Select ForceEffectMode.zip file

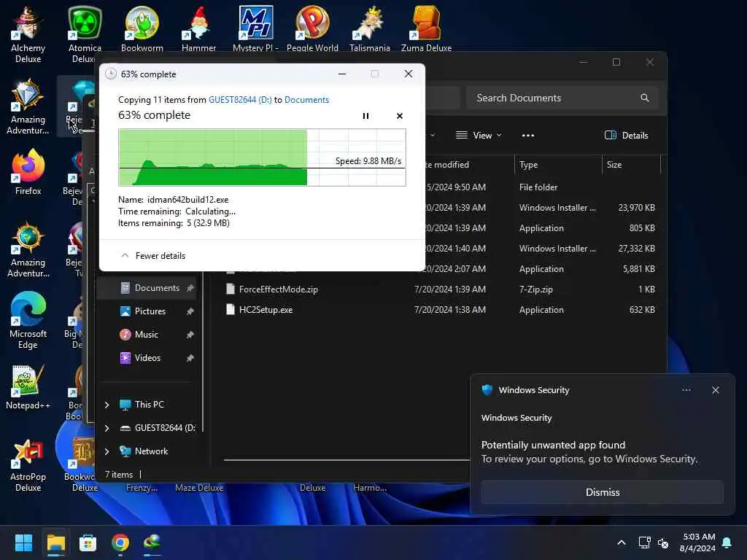tap(278, 289)
